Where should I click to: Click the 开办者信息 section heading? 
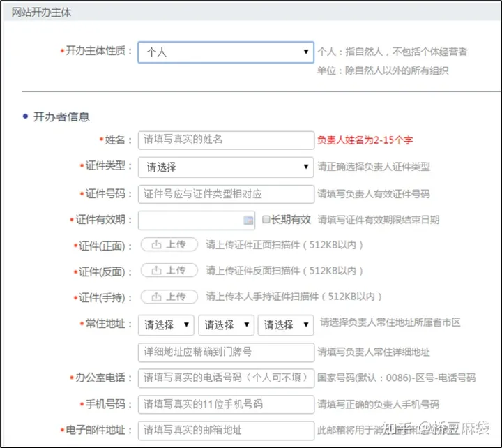61,117
